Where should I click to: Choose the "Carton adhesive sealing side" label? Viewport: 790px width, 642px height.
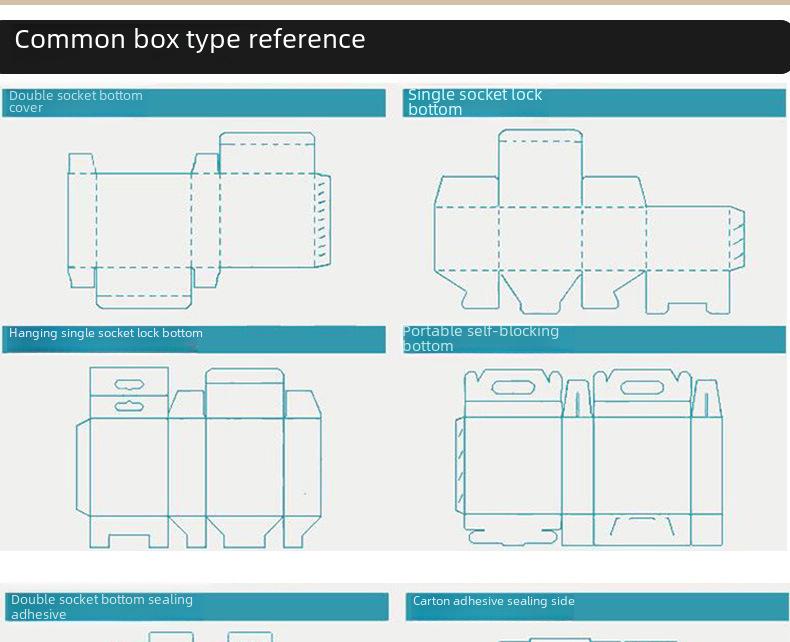coord(494,601)
